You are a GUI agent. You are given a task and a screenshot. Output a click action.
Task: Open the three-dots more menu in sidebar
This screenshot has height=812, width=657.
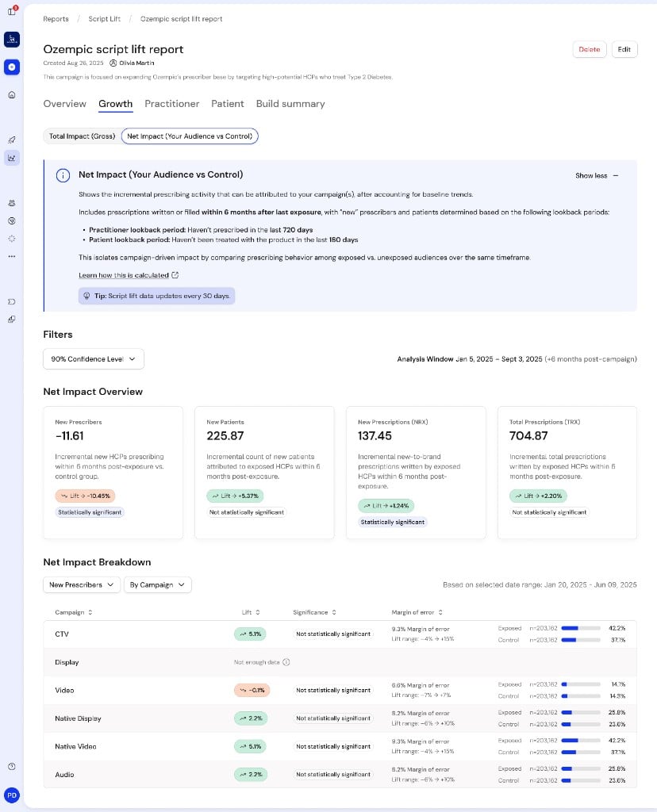point(12,256)
